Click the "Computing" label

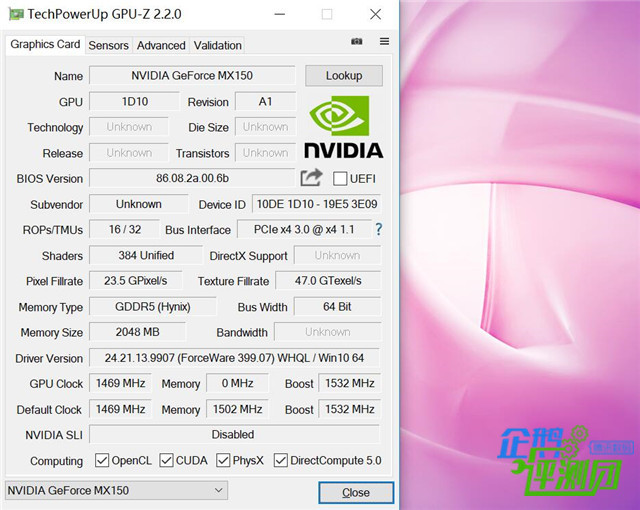(56, 461)
